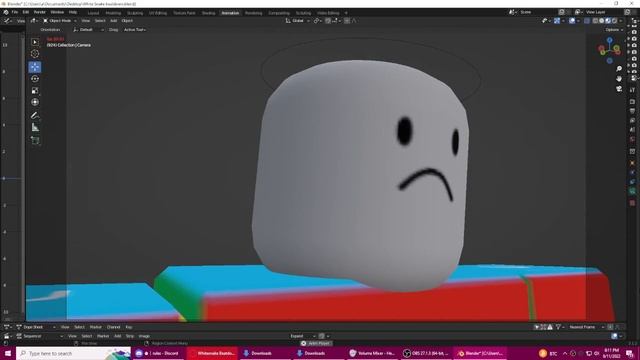Open the Expand overlap mode dropdown
640x360 pixels.
(x=302, y=336)
